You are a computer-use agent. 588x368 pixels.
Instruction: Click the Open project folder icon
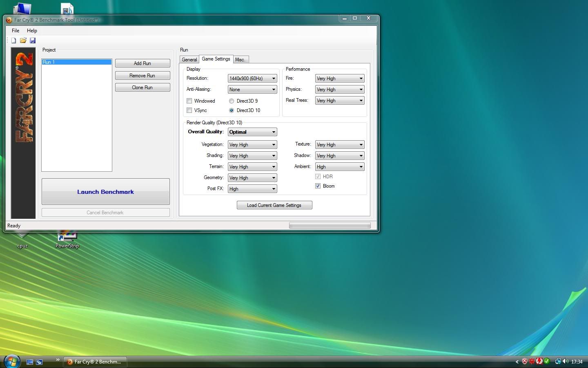pos(23,40)
